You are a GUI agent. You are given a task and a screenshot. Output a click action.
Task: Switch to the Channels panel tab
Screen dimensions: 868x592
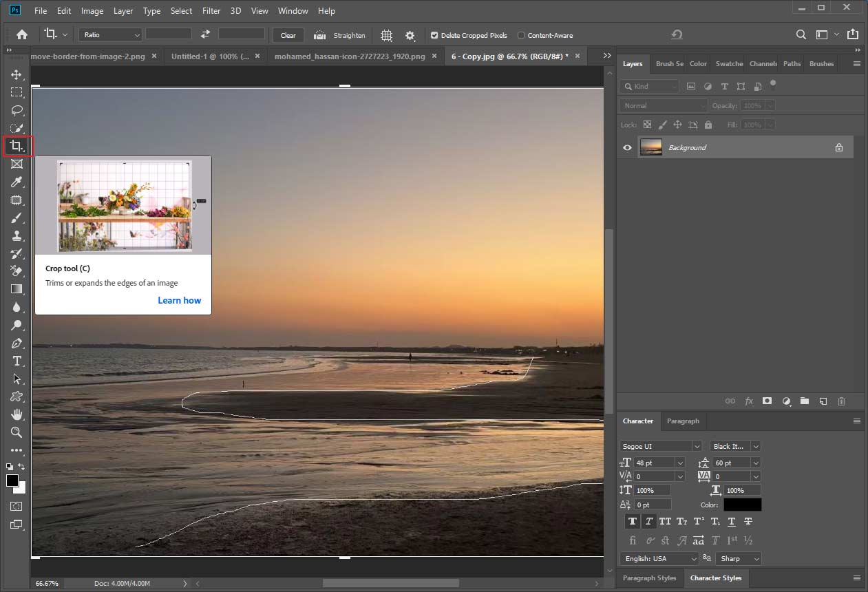762,63
